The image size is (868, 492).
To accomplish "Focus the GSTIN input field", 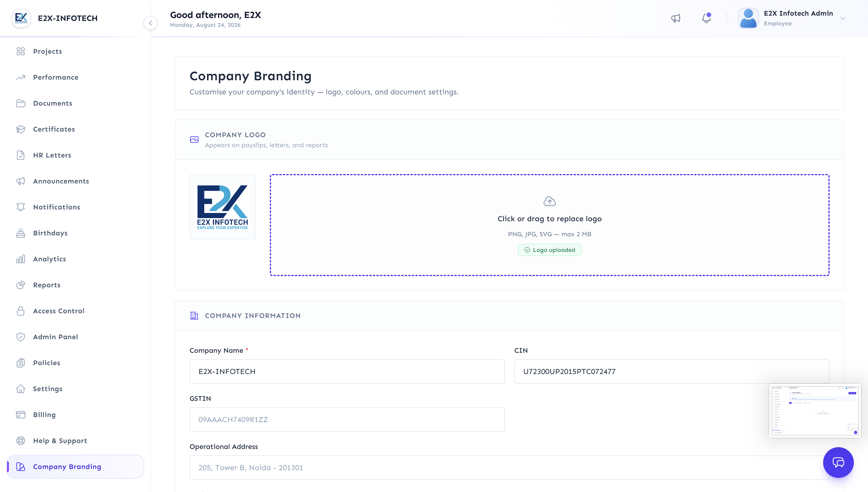I will tap(347, 420).
